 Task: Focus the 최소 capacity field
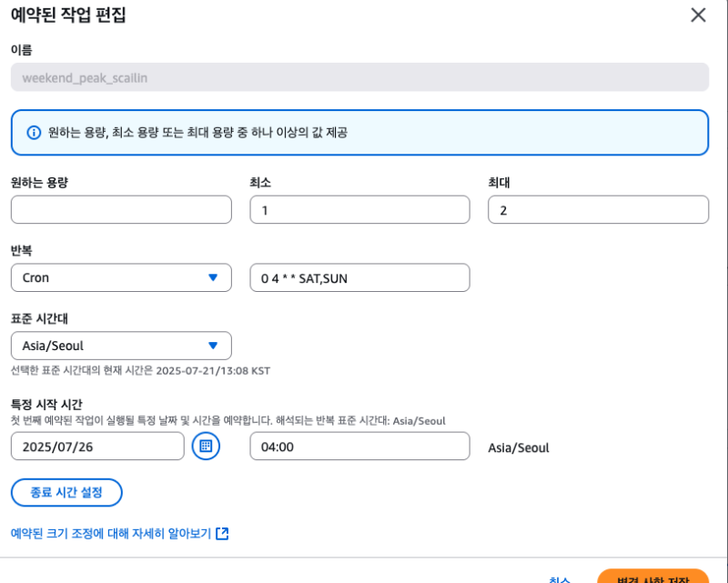point(359,209)
